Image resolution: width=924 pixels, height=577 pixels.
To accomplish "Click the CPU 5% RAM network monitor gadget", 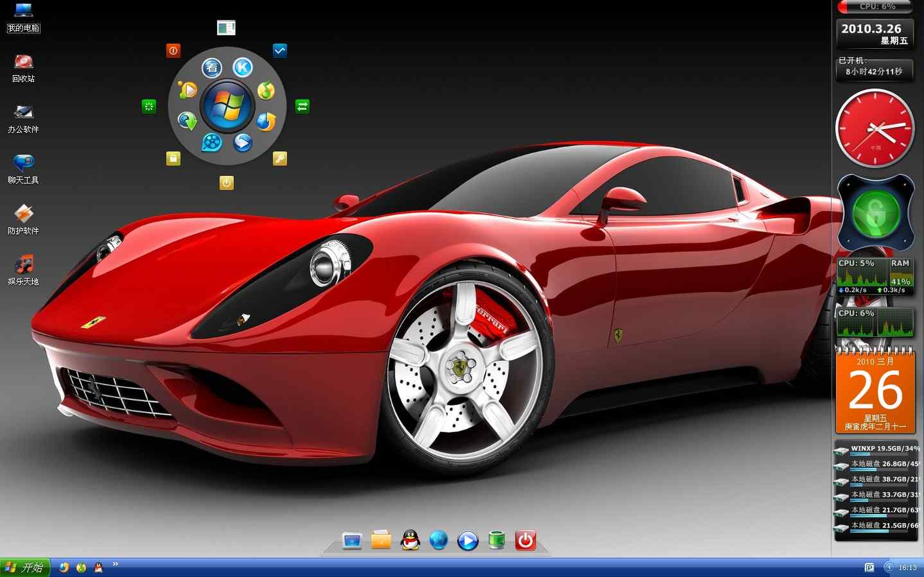I will [x=875, y=277].
